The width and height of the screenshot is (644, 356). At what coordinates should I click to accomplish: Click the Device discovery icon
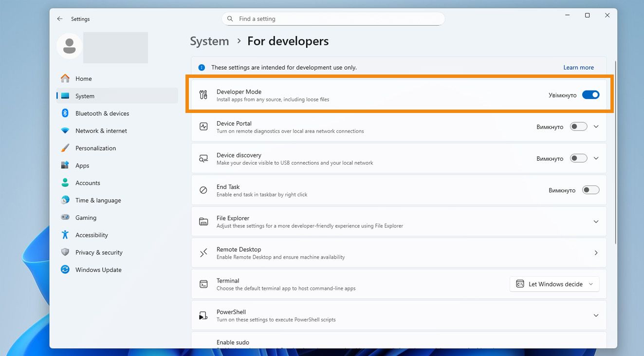tap(203, 158)
